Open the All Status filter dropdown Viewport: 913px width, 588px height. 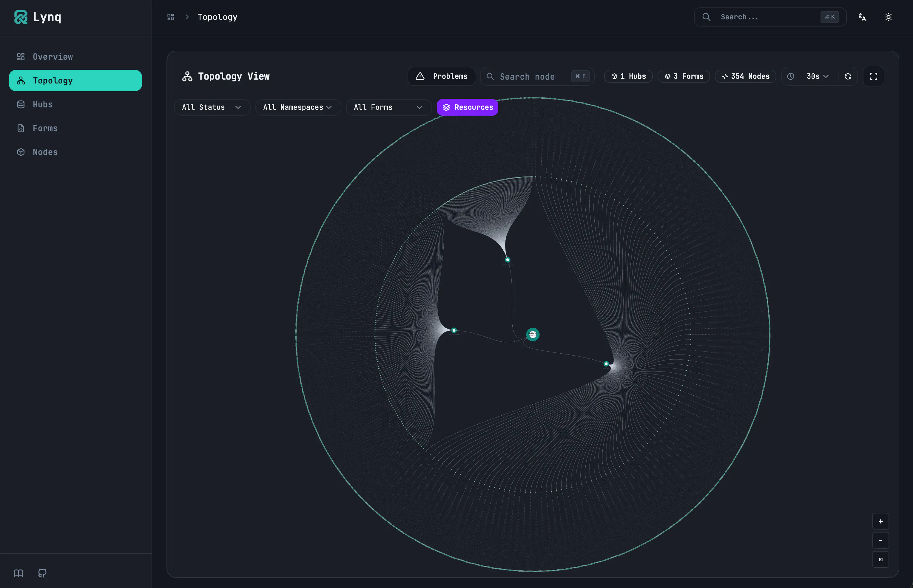click(x=212, y=107)
